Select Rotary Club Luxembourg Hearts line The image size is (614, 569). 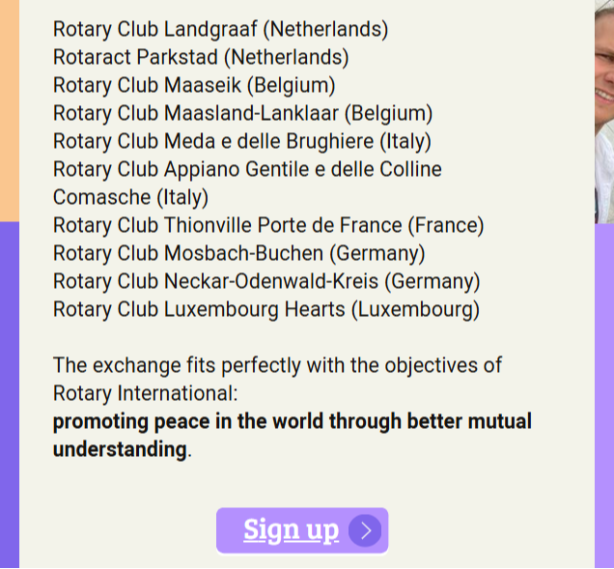click(266, 309)
